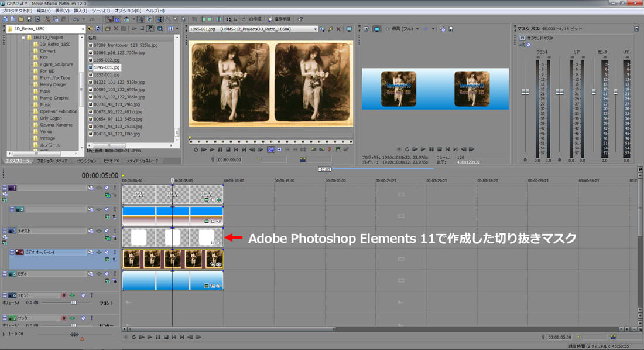Click the master フロント fader handle
Image resolution: width=644 pixels, height=350 pixels.
point(525,91)
